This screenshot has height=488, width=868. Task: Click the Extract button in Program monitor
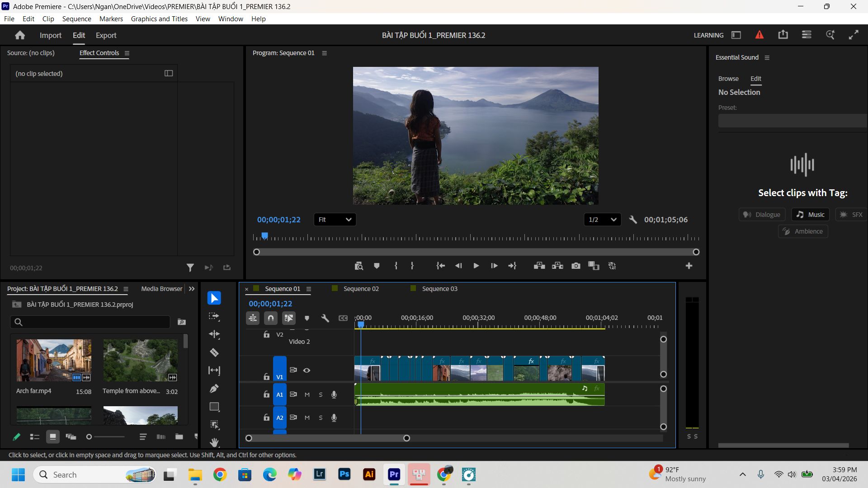click(557, 266)
